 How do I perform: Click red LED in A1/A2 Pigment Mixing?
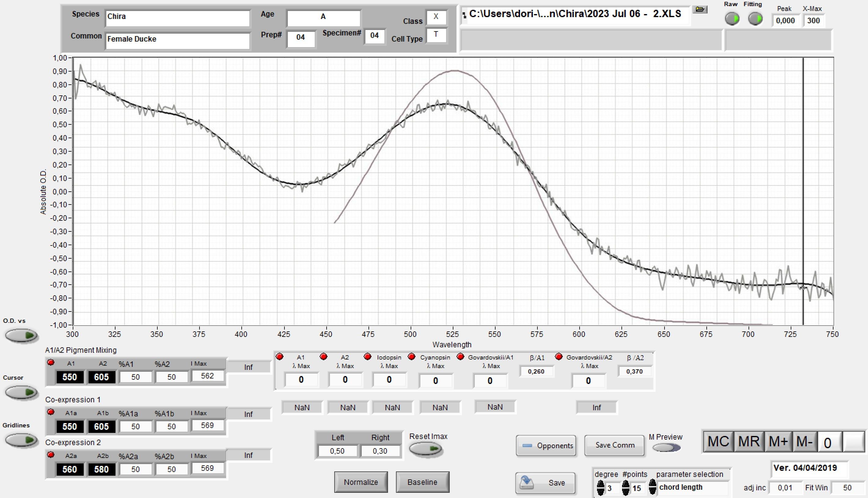pyautogui.click(x=51, y=363)
